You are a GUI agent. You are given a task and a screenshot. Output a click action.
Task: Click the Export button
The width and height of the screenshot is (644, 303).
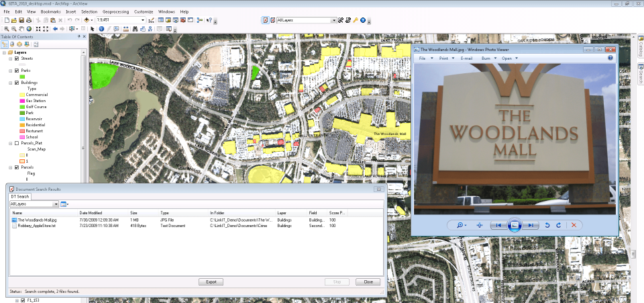[211, 282]
